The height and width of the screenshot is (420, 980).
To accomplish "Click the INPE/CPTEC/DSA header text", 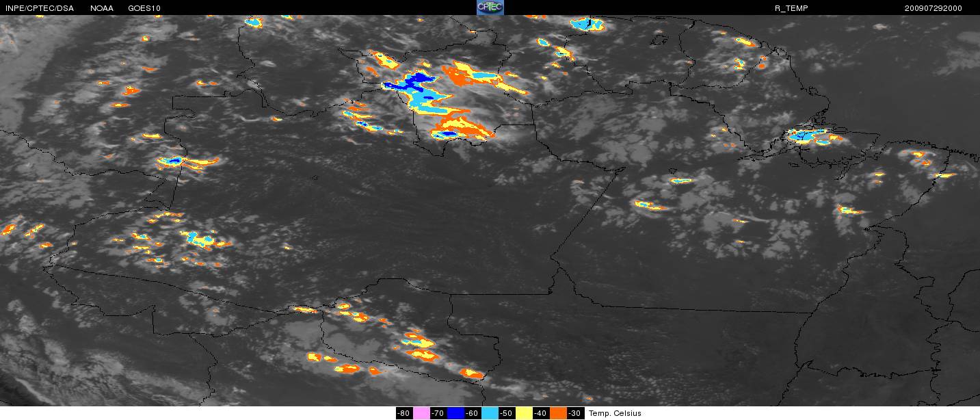I will click(40, 8).
